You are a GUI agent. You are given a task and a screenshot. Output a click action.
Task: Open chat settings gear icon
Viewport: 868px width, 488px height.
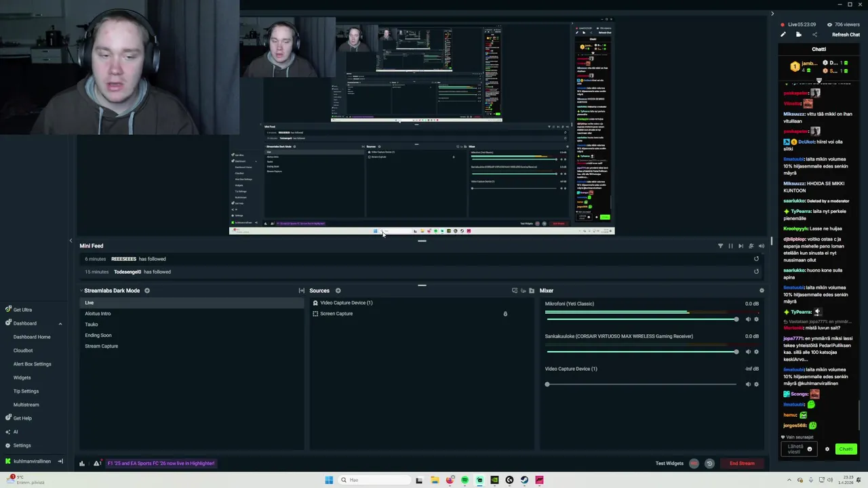point(827,449)
